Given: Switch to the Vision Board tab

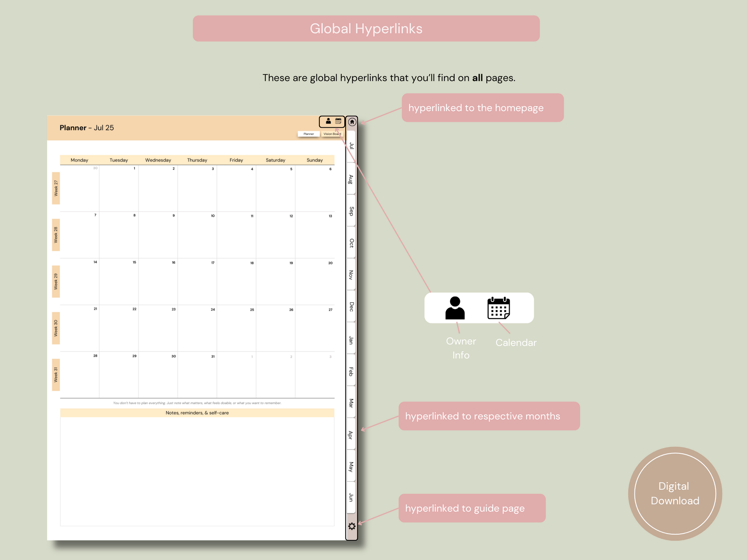Looking at the screenshot, I should (332, 134).
